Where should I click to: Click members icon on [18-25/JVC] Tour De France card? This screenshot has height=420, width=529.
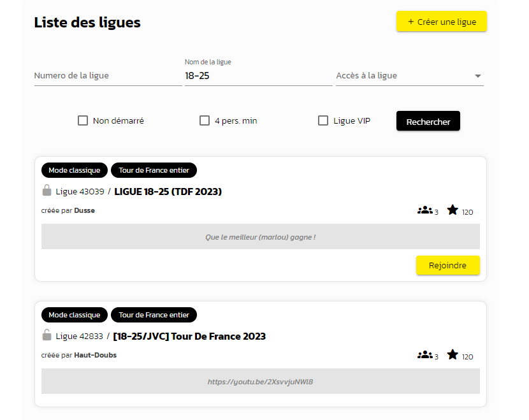coord(424,355)
